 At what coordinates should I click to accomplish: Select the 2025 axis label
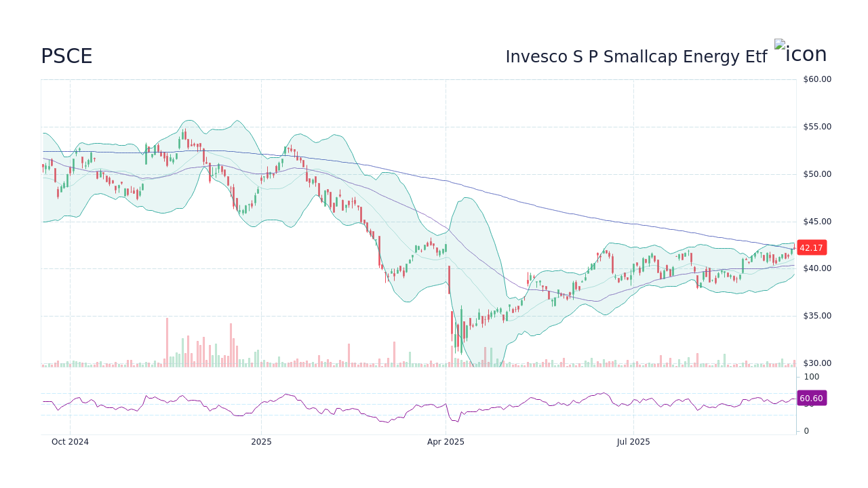261,441
